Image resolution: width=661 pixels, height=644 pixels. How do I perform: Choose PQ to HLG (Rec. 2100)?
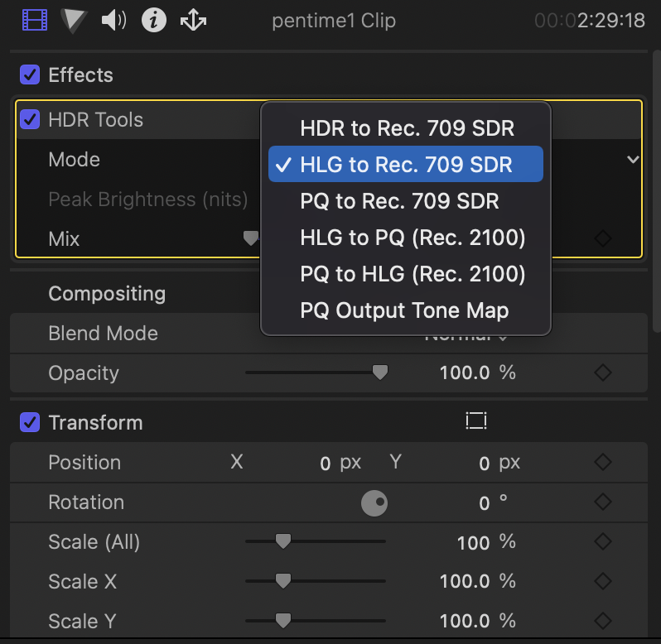pos(406,274)
